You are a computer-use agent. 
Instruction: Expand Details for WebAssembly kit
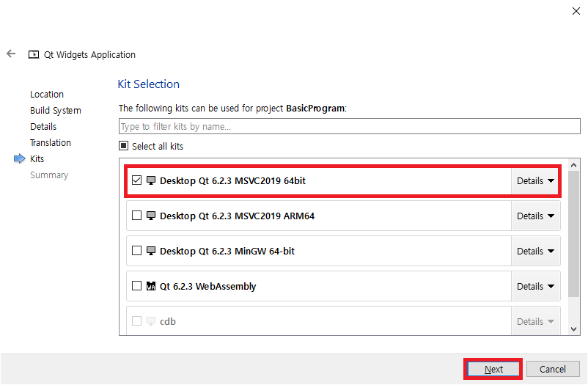pyautogui.click(x=535, y=286)
